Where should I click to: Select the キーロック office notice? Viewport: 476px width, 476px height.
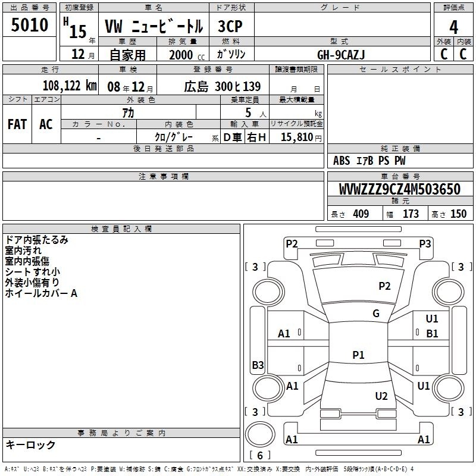30,445
